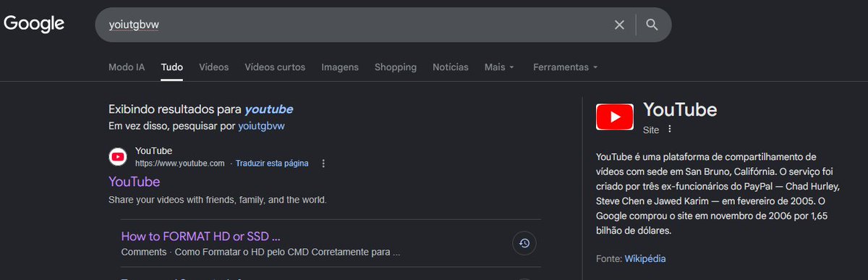Switch to the Imagens tab
The image size is (868, 280).
coord(340,67)
